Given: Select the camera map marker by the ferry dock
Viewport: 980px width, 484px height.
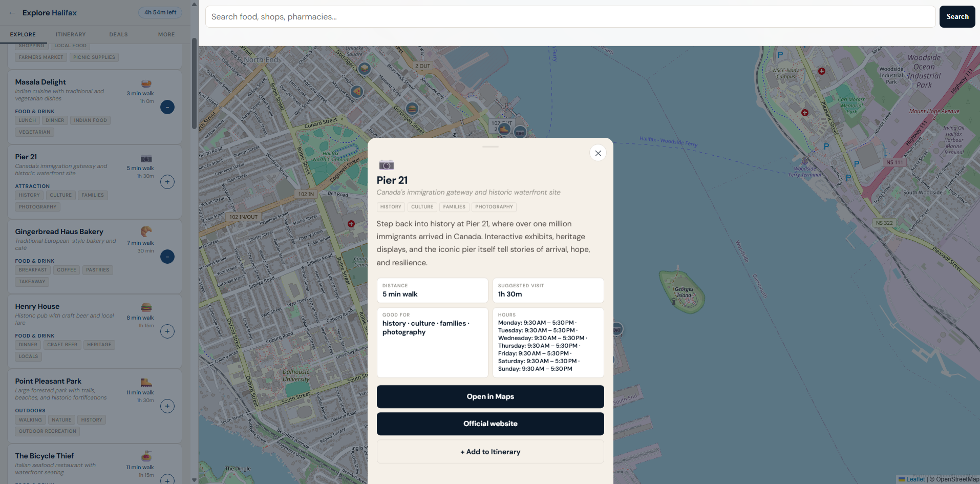Looking at the screenshot, I should click(520, 132).
